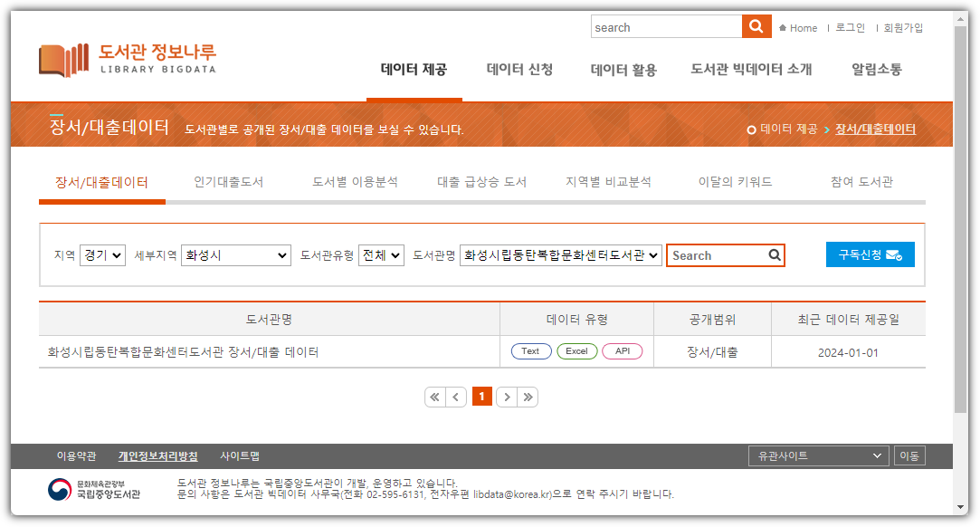
Task: Switch to the 인기대출도서 tab
Action: [x=229, y=182]
